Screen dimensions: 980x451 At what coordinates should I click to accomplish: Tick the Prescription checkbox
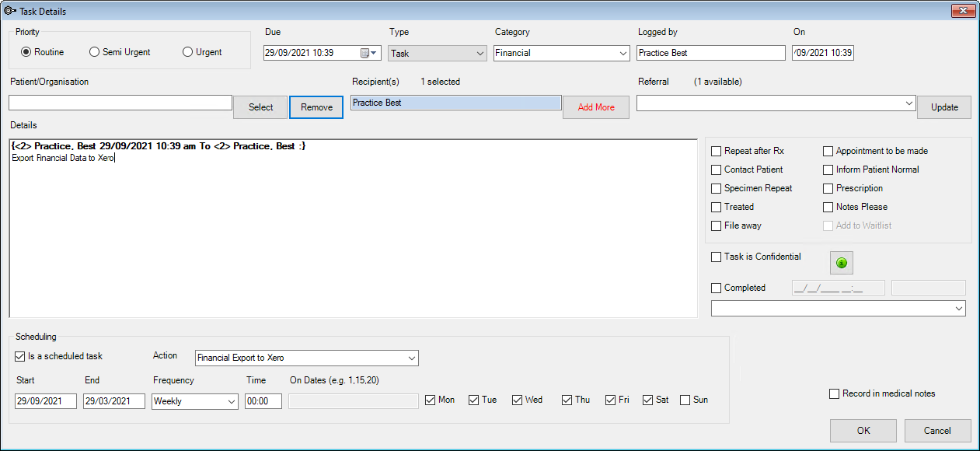coord(828,188)
